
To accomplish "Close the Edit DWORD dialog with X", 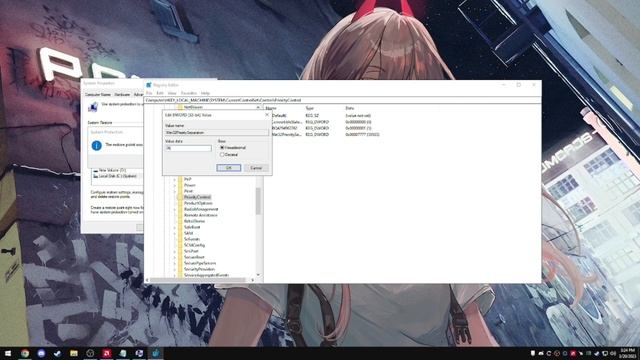I will point(267,115).
